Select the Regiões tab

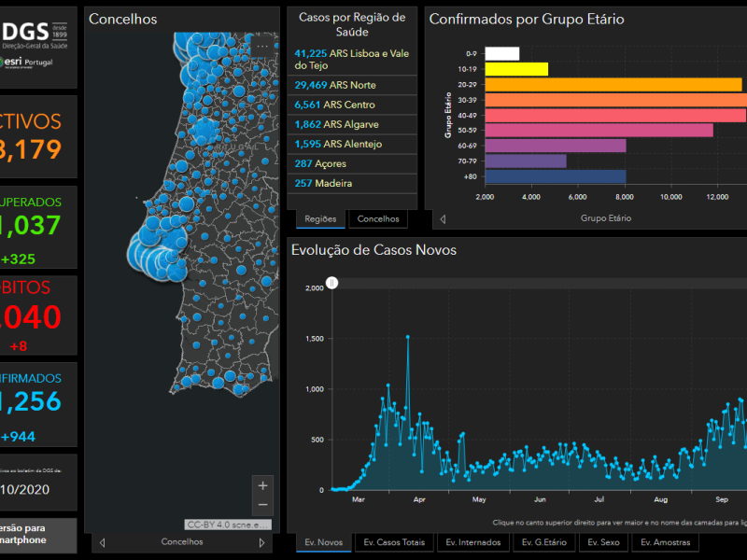click(x=320, y=219)
